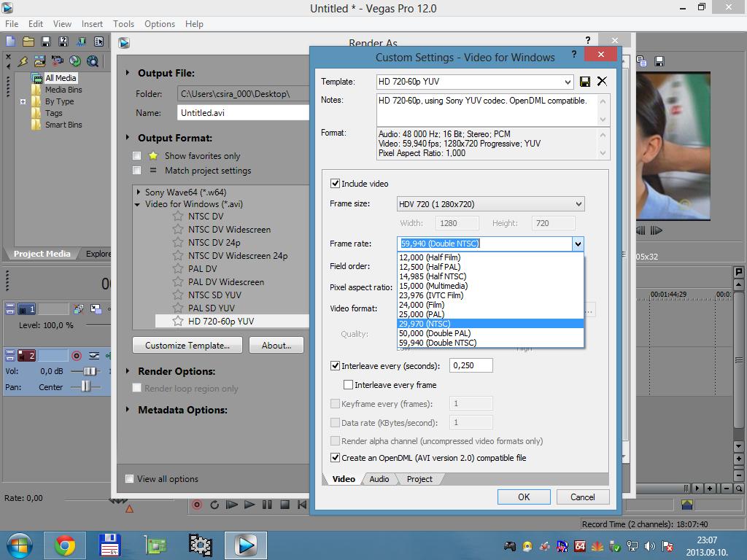The image size is (747, 560).
Task: Click save snapshot icon above video preview
Action: [x=659, y=61]
